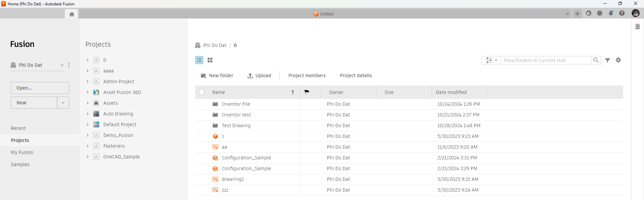Expand the Admin Project node

coord(88,82)
